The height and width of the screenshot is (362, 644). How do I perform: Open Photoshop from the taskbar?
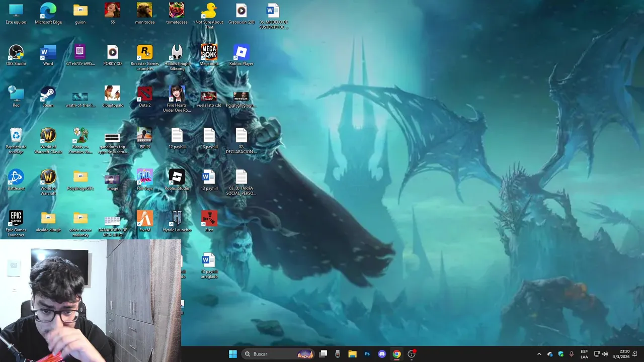367,354
